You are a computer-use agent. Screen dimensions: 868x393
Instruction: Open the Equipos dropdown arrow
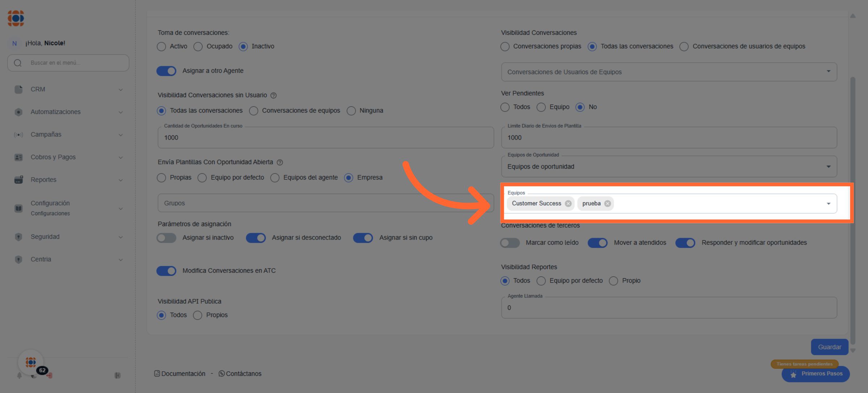[828, 204]
